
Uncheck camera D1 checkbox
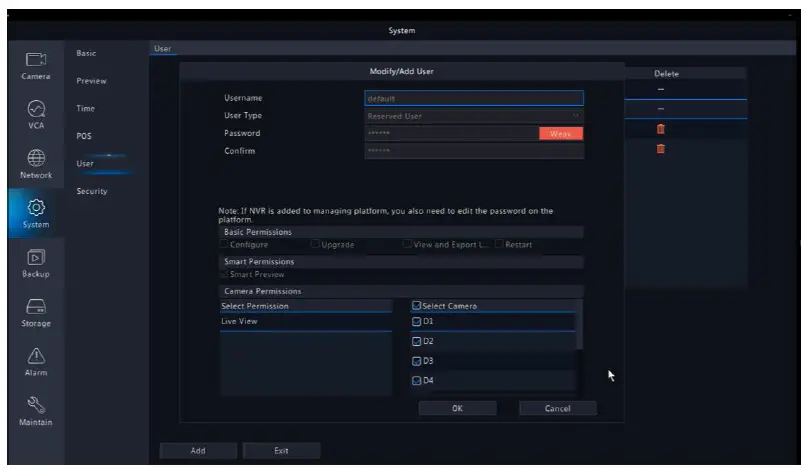[x=416, y=322]
